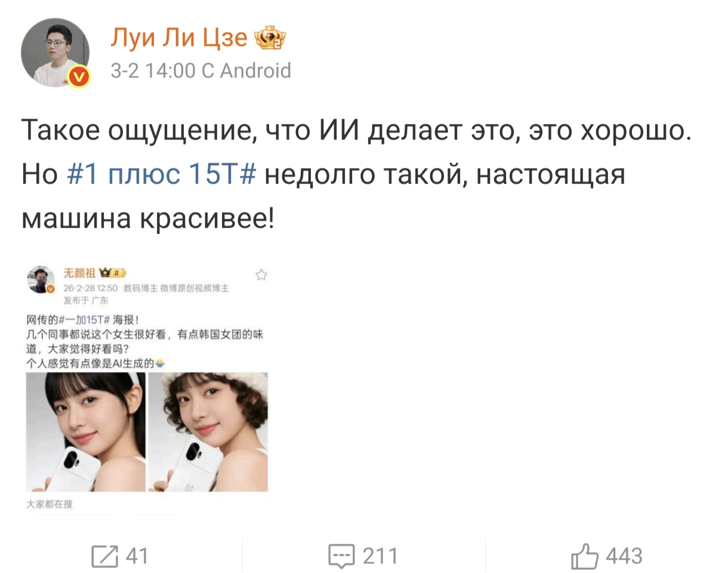This screenshot has height=573, width=728.
Task: Tap the crown membership badge beside username
Action: tap(270, 39)
